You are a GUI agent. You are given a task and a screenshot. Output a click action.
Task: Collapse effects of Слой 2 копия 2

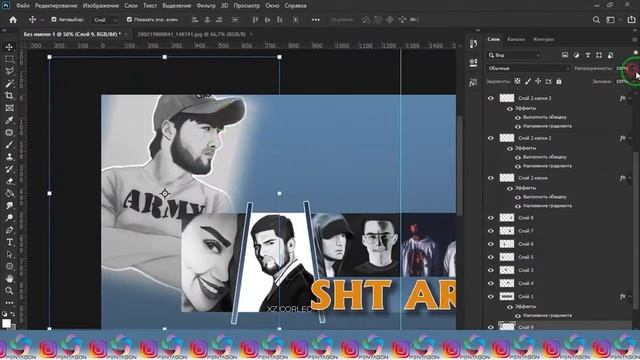coord(630,138)
